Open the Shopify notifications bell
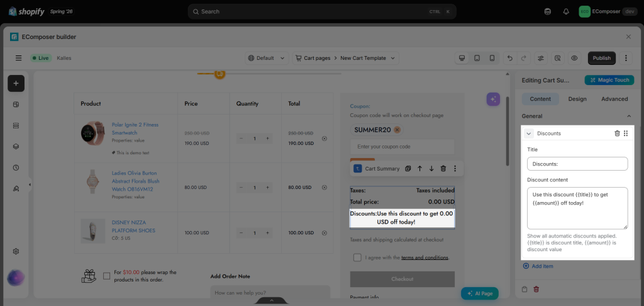Image resolution: width=644 pixels, height=306 pixels. click(x=566, y=11)
